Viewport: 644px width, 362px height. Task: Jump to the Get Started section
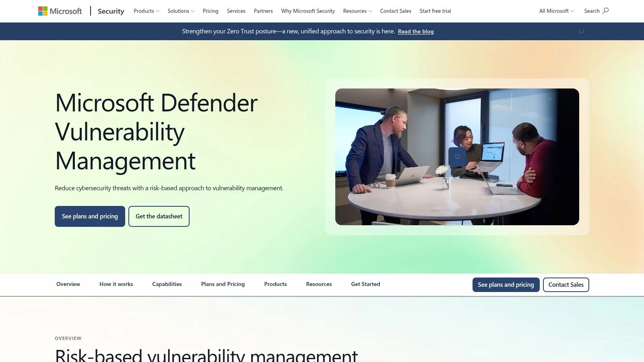pos(365,284)
